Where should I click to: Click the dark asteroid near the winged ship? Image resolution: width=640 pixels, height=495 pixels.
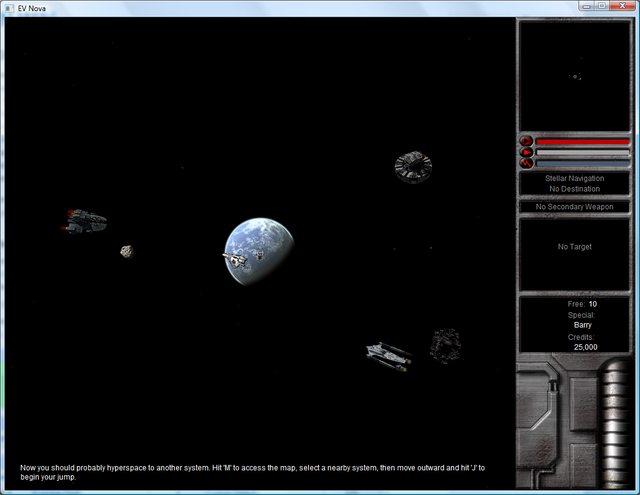pos(446,345)
